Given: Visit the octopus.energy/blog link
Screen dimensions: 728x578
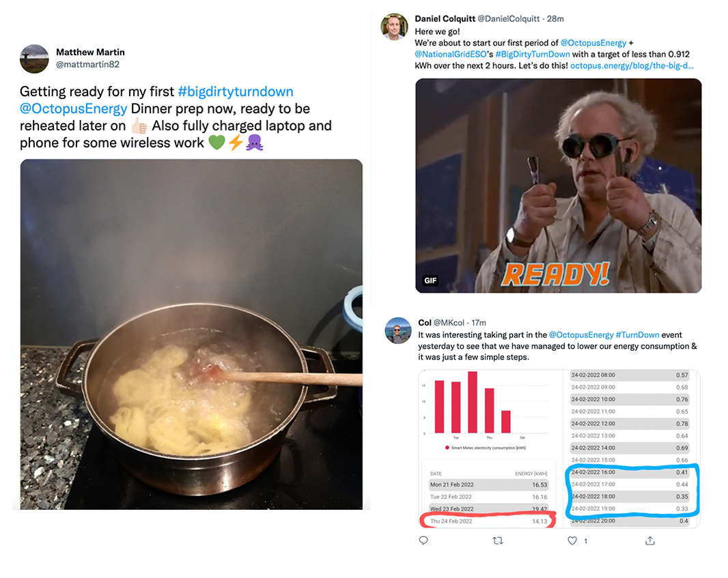Looking at the screenshot, I should pyautogui.click(x=632, y=66).
